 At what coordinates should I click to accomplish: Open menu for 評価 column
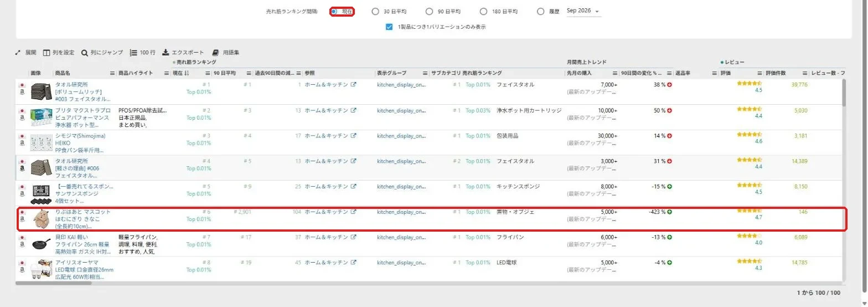point(760,73)
